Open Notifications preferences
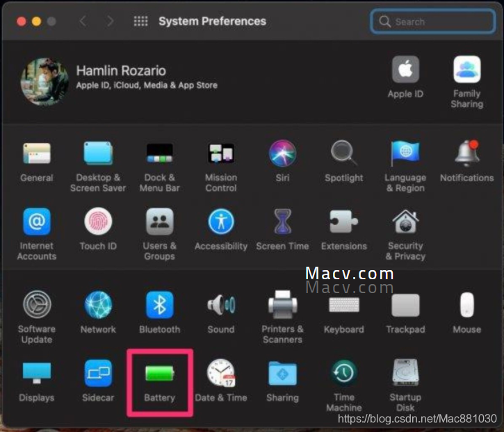This screenshot has height=432, width=504. point(466,153)
